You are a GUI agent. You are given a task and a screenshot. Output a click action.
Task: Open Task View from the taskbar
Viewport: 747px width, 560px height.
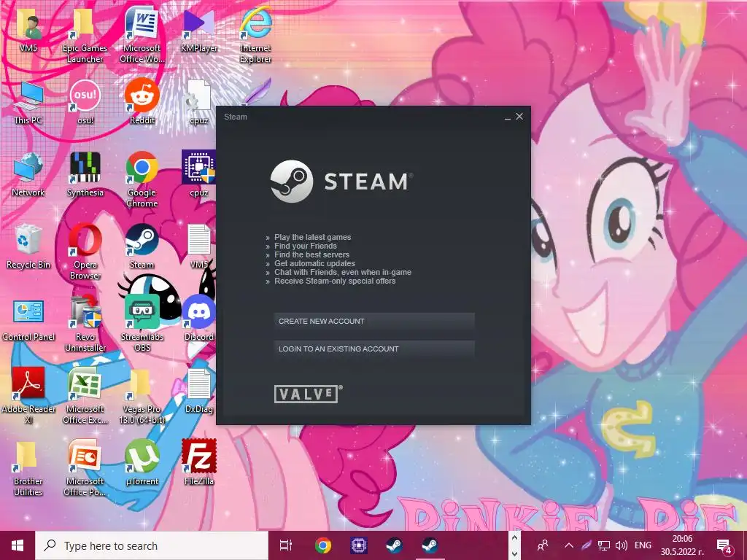[x=286, y=545]
